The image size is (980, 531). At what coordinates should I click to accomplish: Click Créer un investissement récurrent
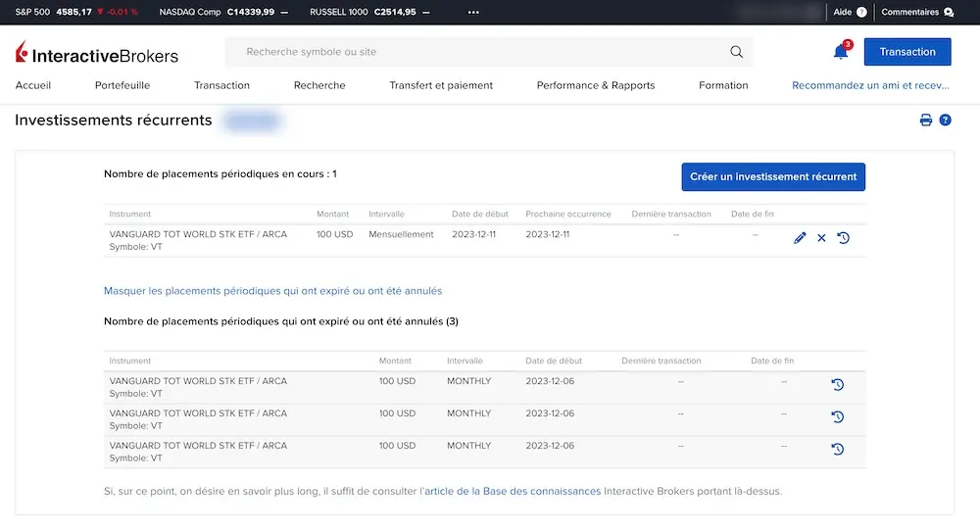(x=773, y=176)
